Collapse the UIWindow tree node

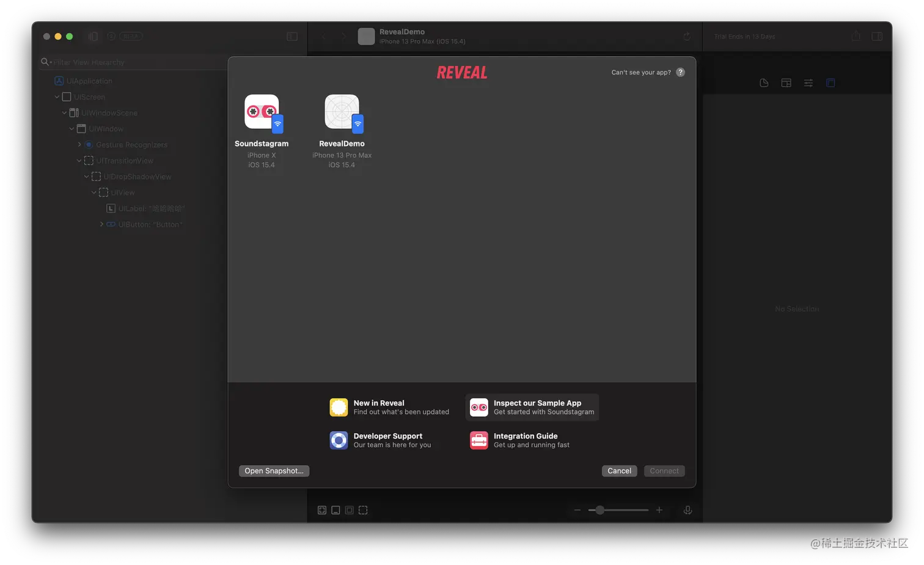(71, 128)
